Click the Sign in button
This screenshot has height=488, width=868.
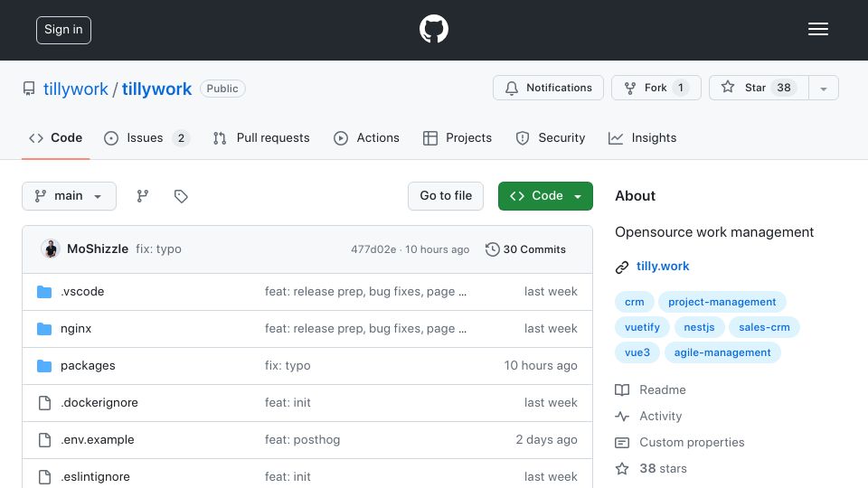coord(63,30)
